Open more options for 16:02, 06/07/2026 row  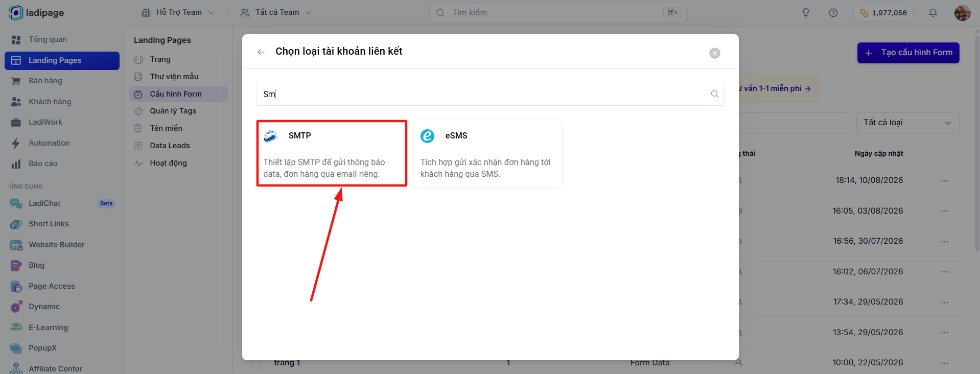coord(945,272)
